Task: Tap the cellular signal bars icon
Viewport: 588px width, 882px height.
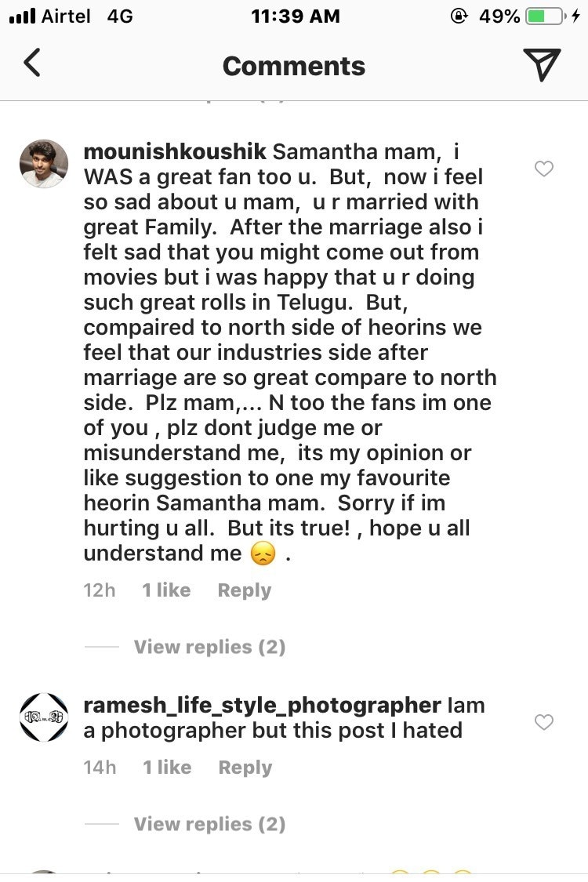Action: [x=23, y=16]
